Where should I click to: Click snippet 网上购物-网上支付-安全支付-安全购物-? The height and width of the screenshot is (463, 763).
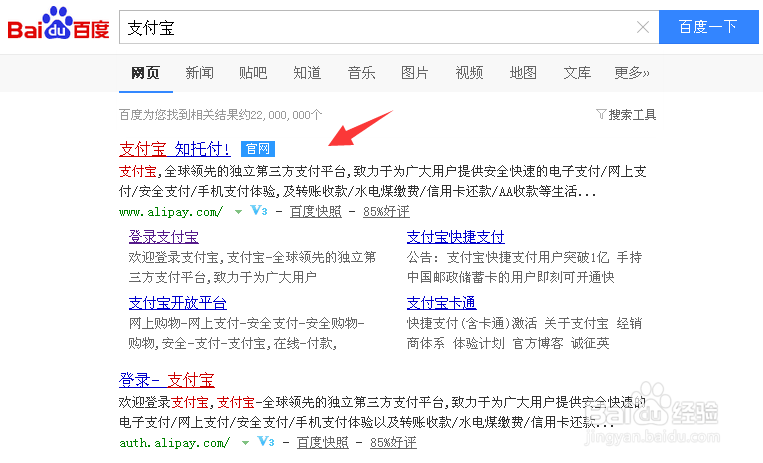click(247, 323)
